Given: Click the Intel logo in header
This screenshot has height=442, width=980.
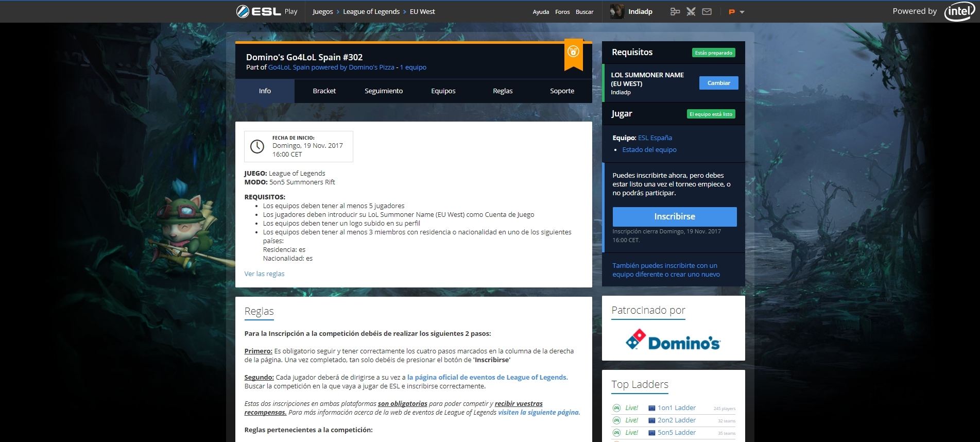Looking at the screenshot, I should click(x=959, y=11).
